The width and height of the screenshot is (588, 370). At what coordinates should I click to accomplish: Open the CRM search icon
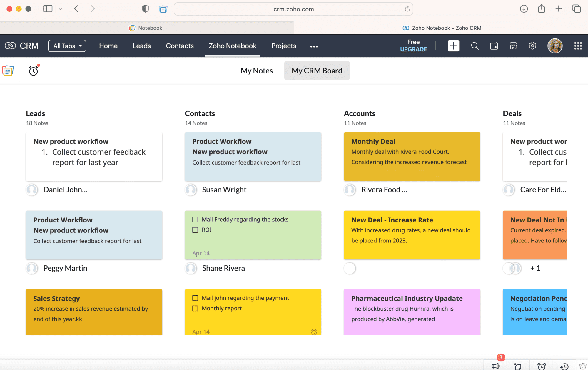[x=475, y=46]
